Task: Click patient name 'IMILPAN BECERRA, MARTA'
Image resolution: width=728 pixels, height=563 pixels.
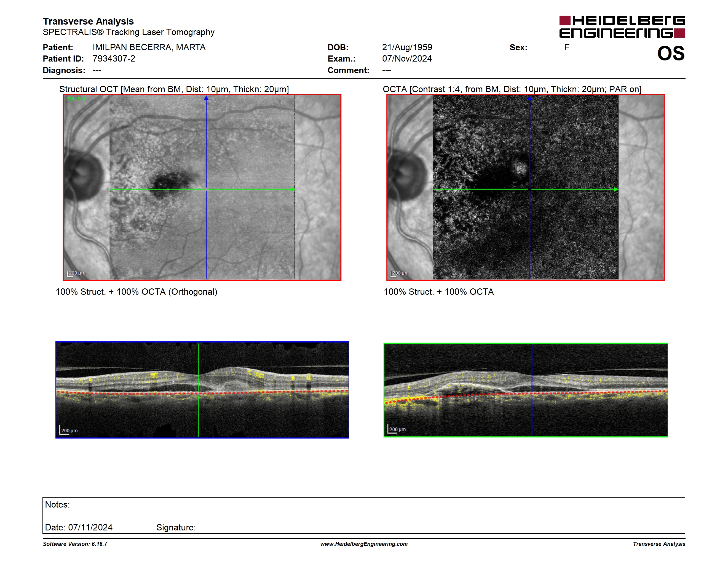Action: pyautogui.click(x=149, y=47)
